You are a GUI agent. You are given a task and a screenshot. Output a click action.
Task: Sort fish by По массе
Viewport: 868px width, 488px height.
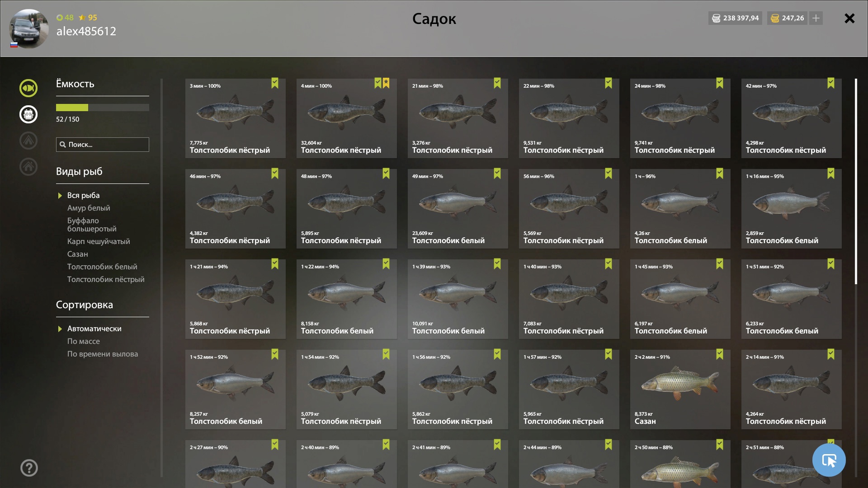[x=84, y=342]
